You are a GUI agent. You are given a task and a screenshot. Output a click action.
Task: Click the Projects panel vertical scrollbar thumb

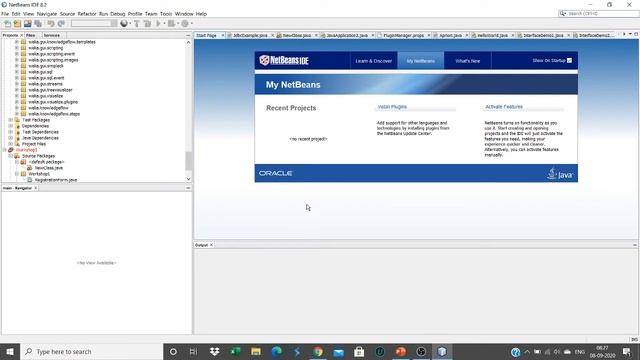coord(188,161)
